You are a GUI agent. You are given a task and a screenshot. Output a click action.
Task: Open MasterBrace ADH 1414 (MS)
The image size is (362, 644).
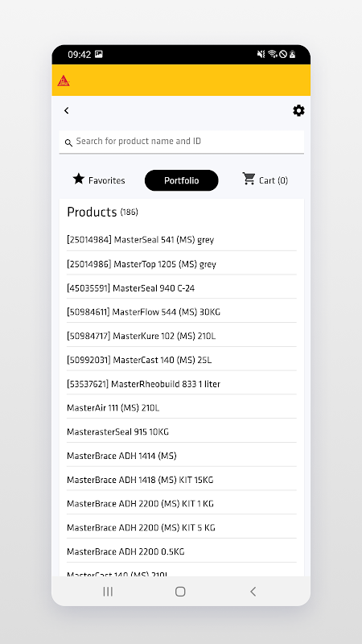[x=182, y=456]
